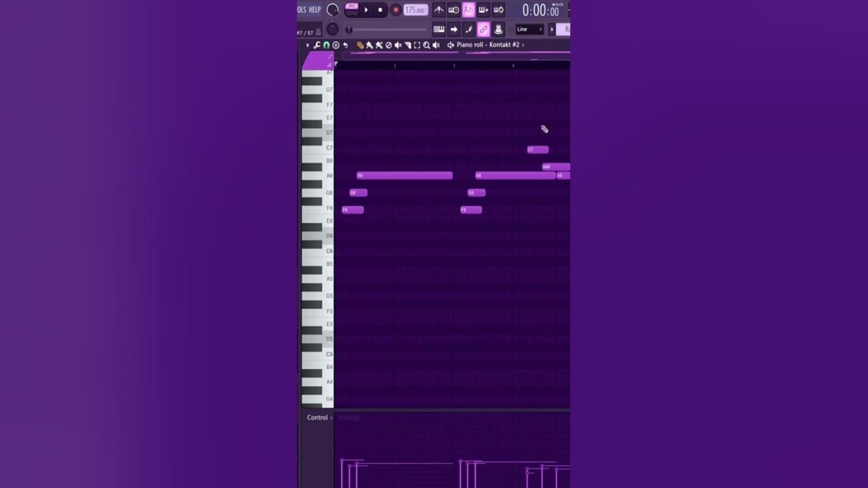Image resolution: width=868 pixels, height=488 pixels.
Task: Toggle the recording countdown icon
Action: [469, 9]
